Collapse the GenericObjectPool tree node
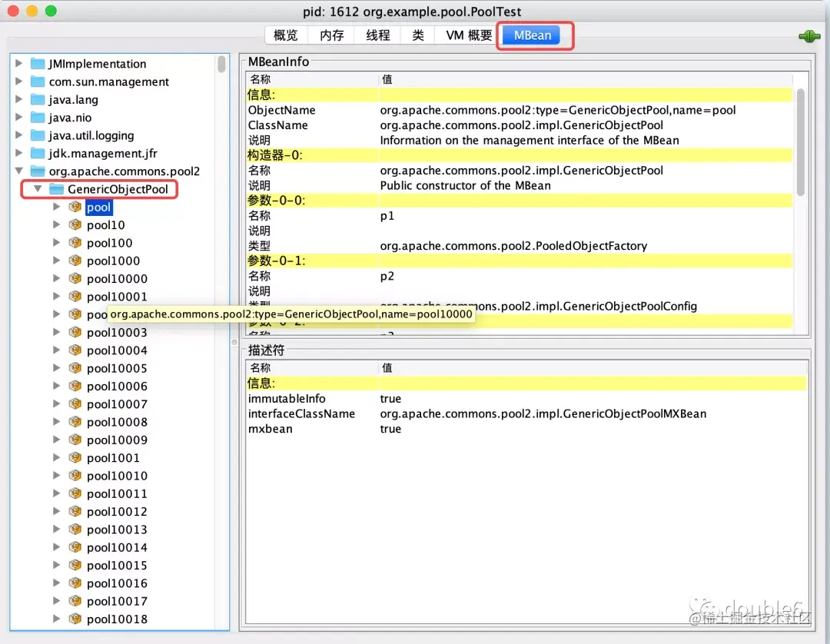The height and width of the screenshot is (644, 830). coord(38,189)
